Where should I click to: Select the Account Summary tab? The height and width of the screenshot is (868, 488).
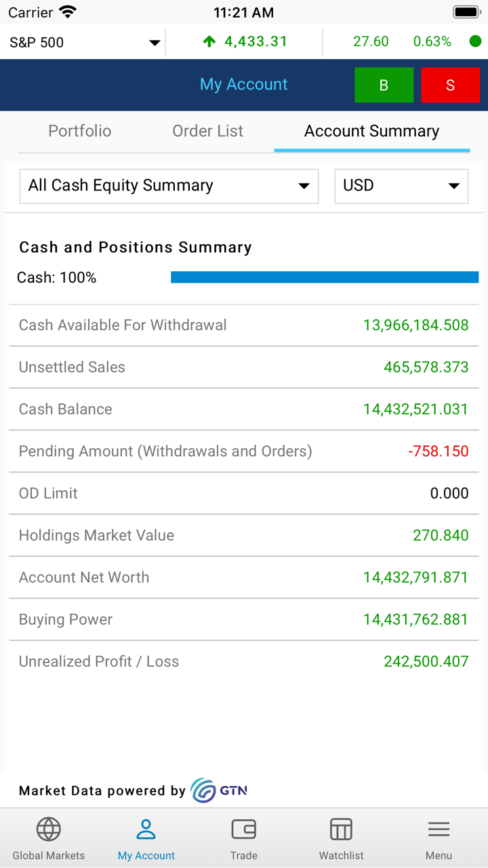point(371,131)
